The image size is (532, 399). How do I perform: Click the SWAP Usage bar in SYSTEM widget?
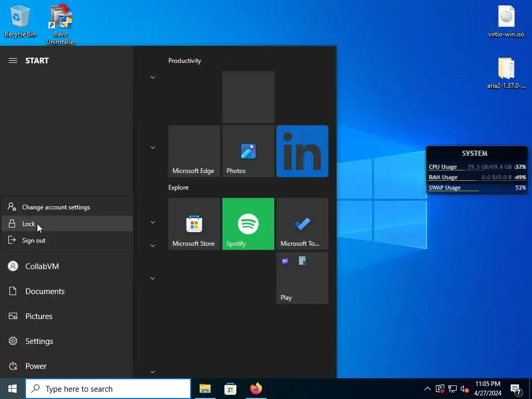pyautogui.click(x=477, y=188)
